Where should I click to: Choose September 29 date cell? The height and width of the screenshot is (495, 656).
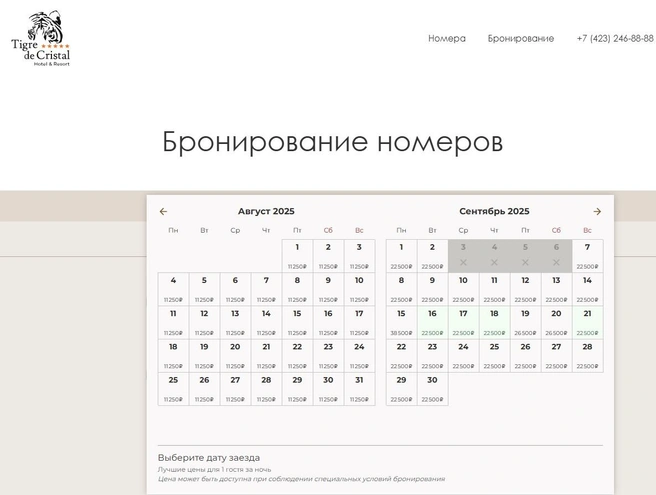point(402,389)
